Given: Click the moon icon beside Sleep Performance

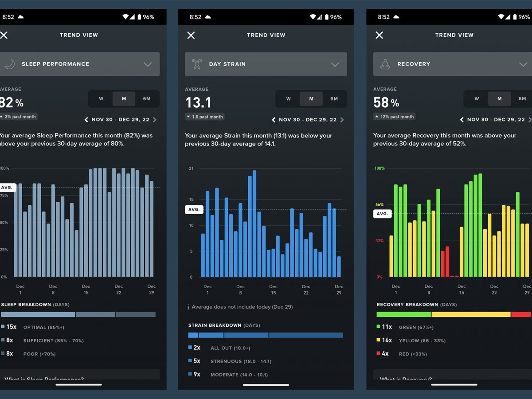Looking at the screenshot, I should click(x=9, y=64).
